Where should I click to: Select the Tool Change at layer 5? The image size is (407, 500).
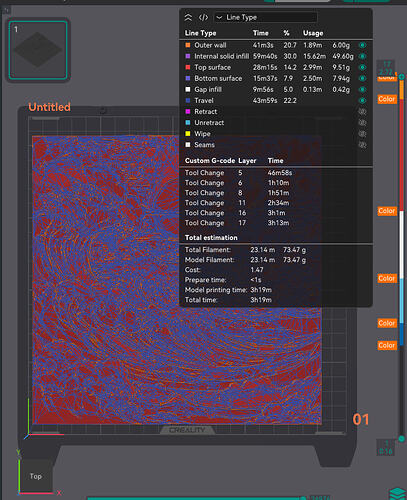point(239,173)
